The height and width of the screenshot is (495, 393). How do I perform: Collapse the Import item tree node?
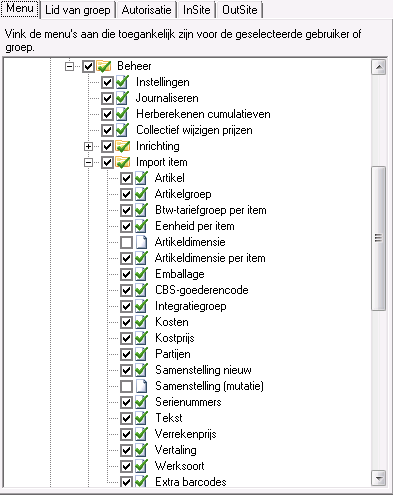[x=88, y=162]
